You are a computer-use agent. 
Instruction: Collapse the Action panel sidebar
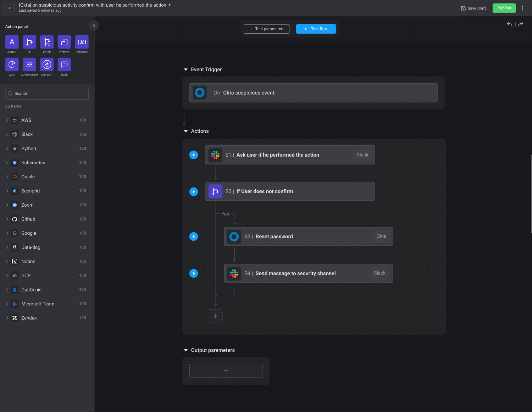[x=94, y=25]
